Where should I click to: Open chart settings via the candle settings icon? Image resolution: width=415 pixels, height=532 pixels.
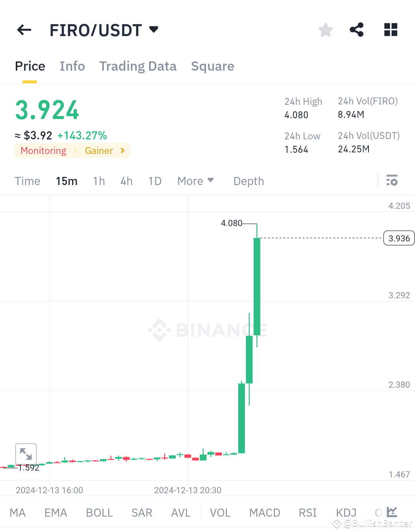coord(392,180)
